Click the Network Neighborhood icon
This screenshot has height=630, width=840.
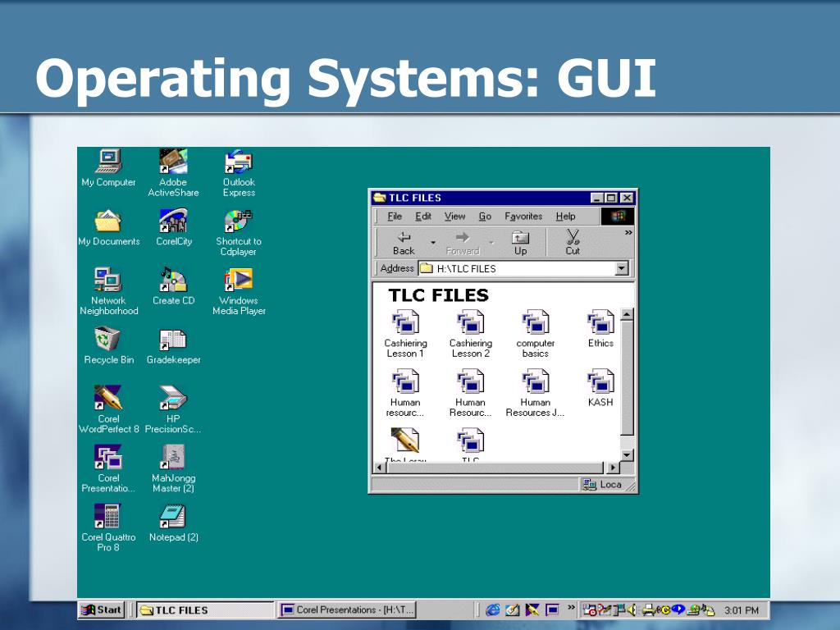109,291
